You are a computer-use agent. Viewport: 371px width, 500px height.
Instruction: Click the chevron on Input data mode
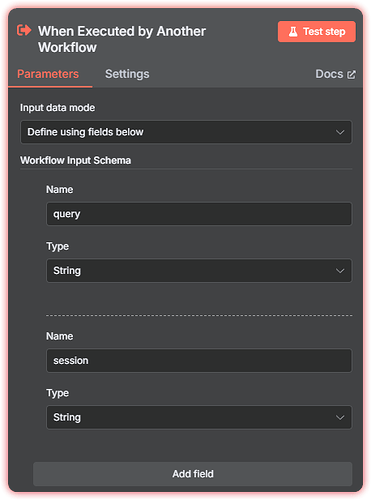(340, 132)
